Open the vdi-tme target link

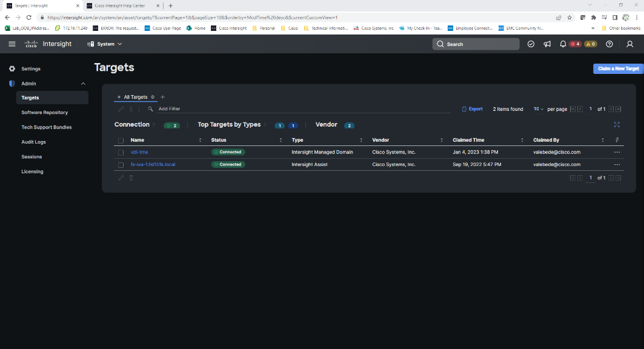click(139, 152)
